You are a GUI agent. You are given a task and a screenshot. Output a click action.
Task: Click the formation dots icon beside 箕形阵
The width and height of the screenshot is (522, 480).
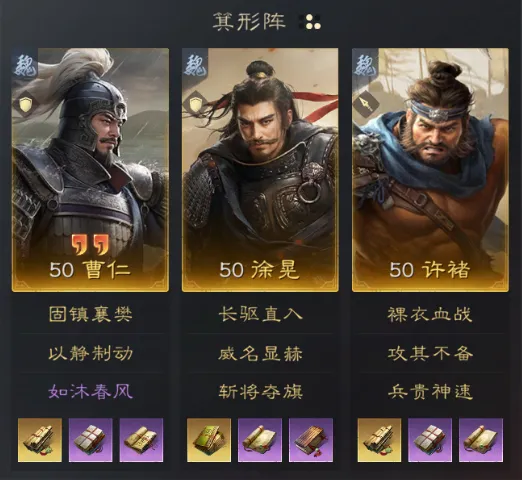click(x=310, y=22)
